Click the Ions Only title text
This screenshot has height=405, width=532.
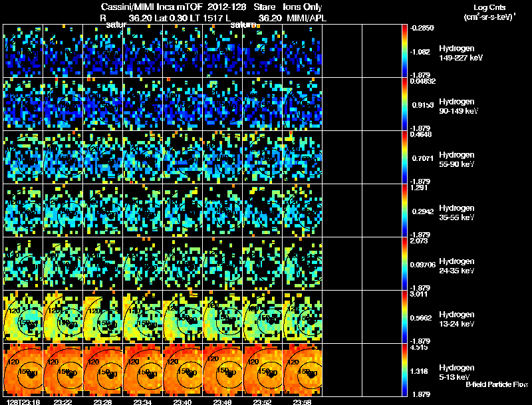tap(303, 7)
